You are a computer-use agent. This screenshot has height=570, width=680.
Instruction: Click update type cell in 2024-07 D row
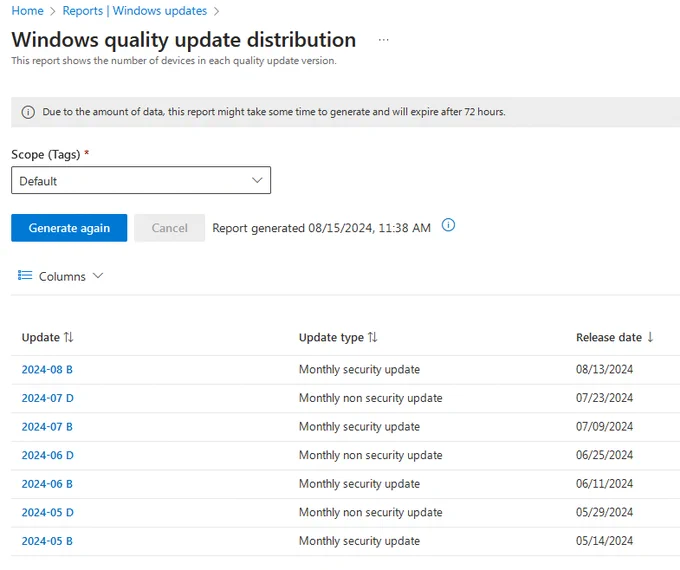[x=371, y=398]
